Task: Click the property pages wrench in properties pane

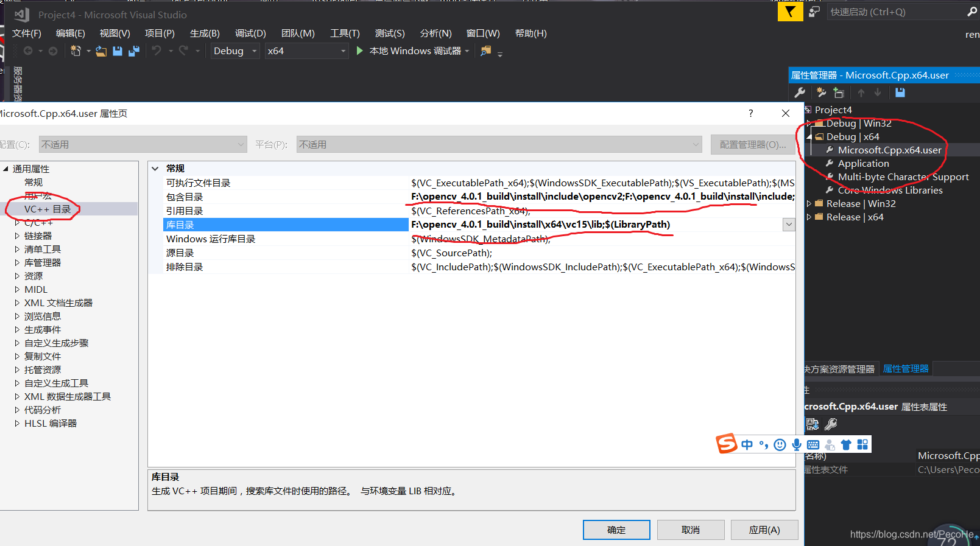Action: click(x=831, y=424)
